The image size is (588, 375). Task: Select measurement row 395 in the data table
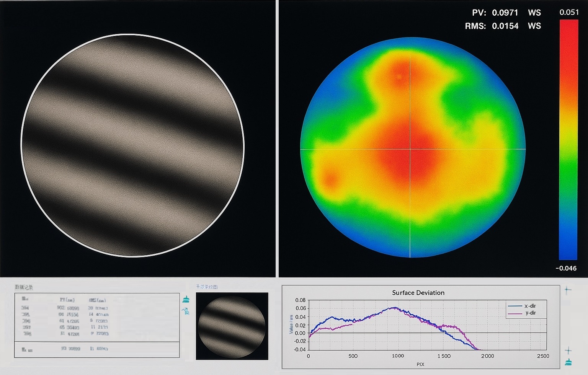97,315
